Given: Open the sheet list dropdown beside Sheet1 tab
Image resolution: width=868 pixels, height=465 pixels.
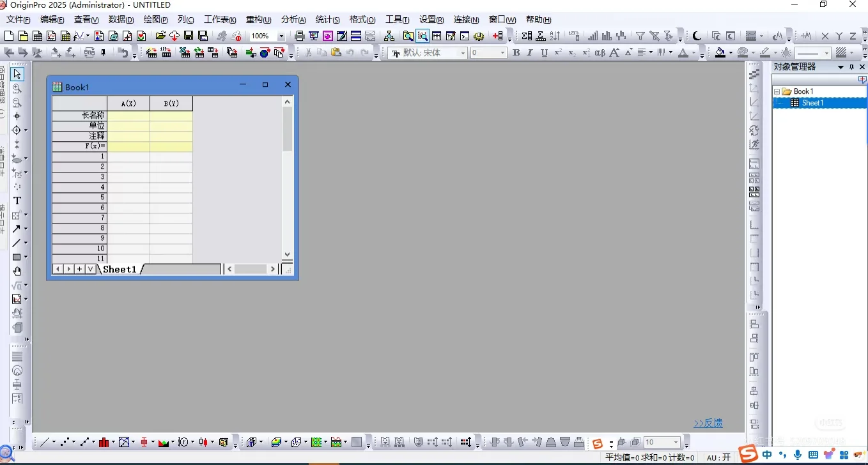Looking at the screenshot, I should click(x=90, y=269).
